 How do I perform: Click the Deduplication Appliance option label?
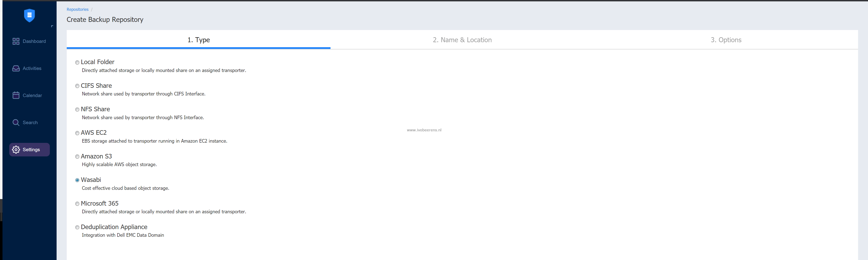[x=114, y=227]
